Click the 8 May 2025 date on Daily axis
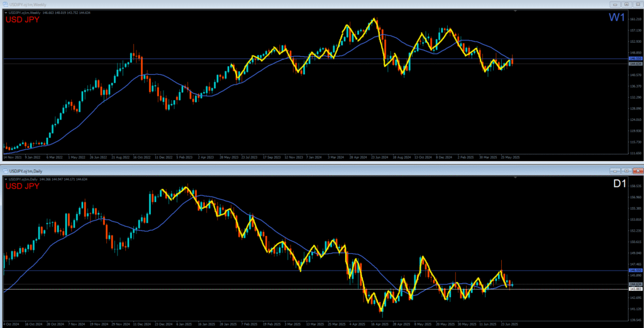The image size is (644, 328). coord(422,324)
